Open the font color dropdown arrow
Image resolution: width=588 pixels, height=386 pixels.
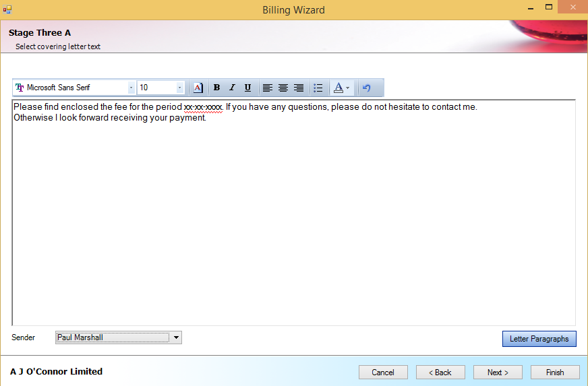click(x=348, y=88)
